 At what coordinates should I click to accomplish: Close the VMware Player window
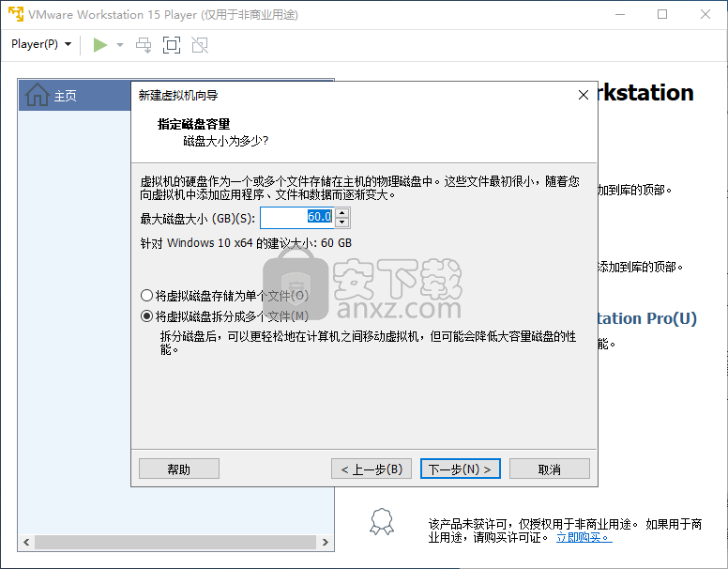(705, 14)
